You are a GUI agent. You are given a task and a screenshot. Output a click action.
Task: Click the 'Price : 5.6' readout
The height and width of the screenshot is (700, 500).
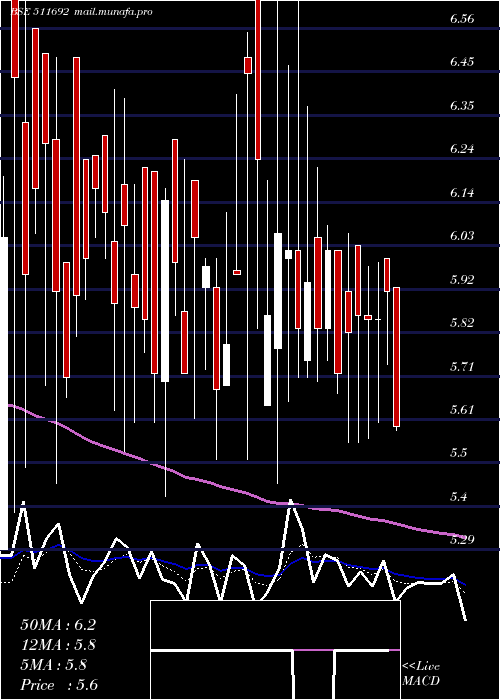59,685
